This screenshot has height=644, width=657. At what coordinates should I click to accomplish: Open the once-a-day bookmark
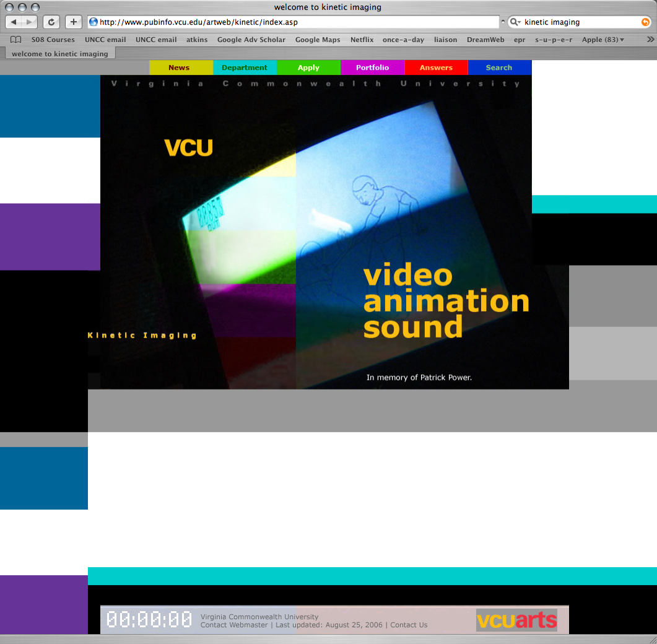tap(403, 40)
